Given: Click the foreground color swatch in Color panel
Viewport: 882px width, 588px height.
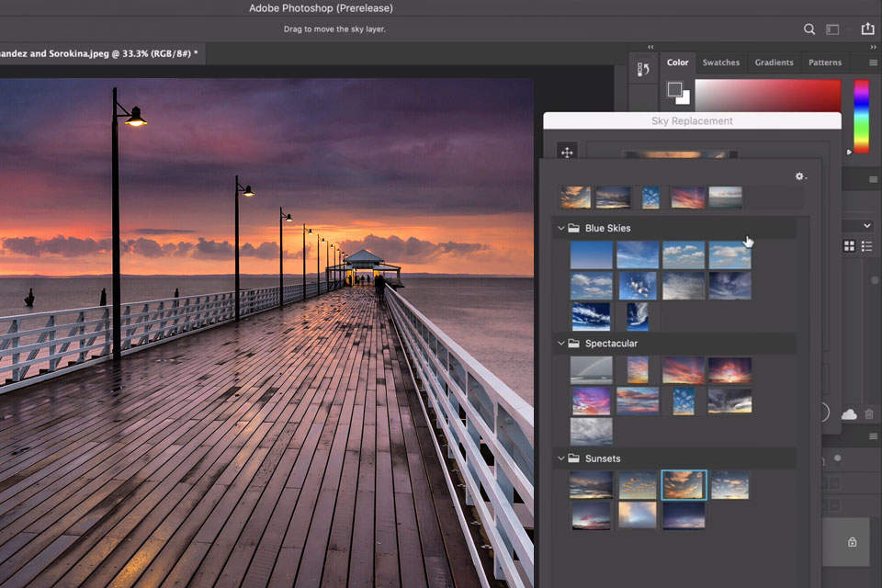Looking at the screenshot, I should point(674,89).
